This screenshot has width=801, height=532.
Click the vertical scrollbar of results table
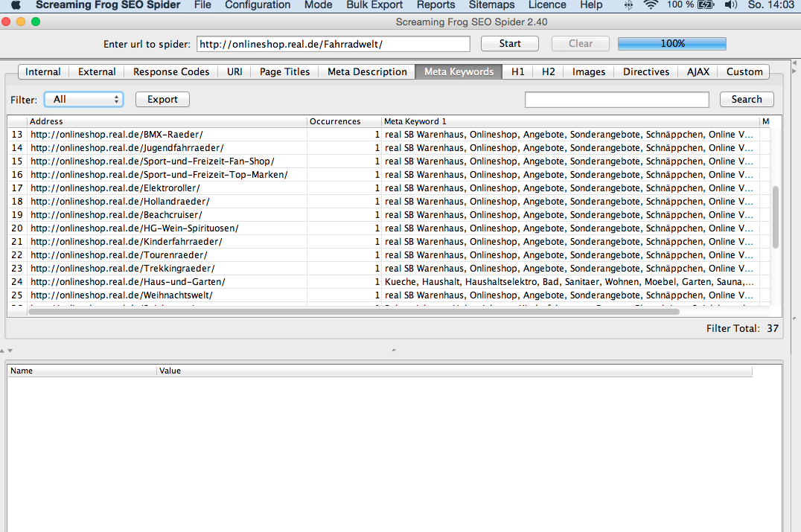pos(776,217)
